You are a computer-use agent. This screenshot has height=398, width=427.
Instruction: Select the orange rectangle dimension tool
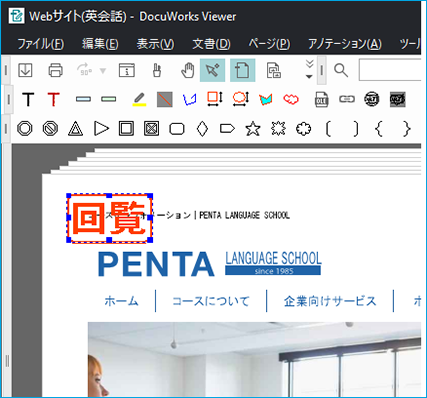point(215,99)
